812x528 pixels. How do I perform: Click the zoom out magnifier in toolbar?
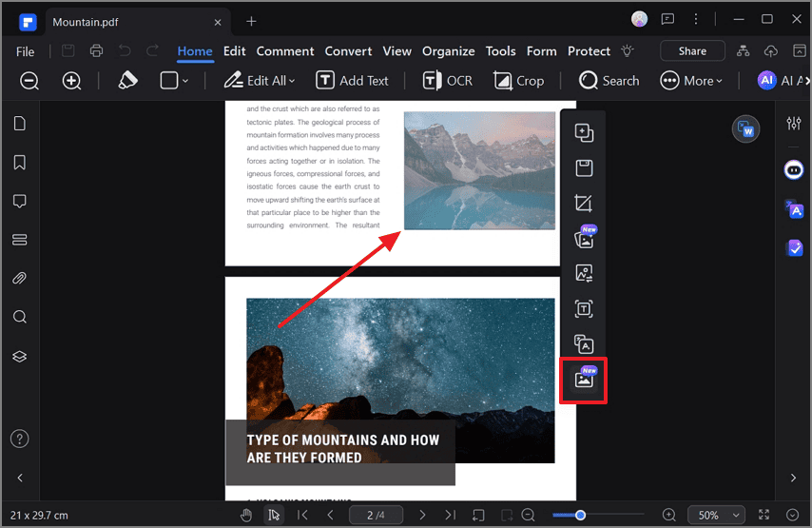(x=29, y=81)
